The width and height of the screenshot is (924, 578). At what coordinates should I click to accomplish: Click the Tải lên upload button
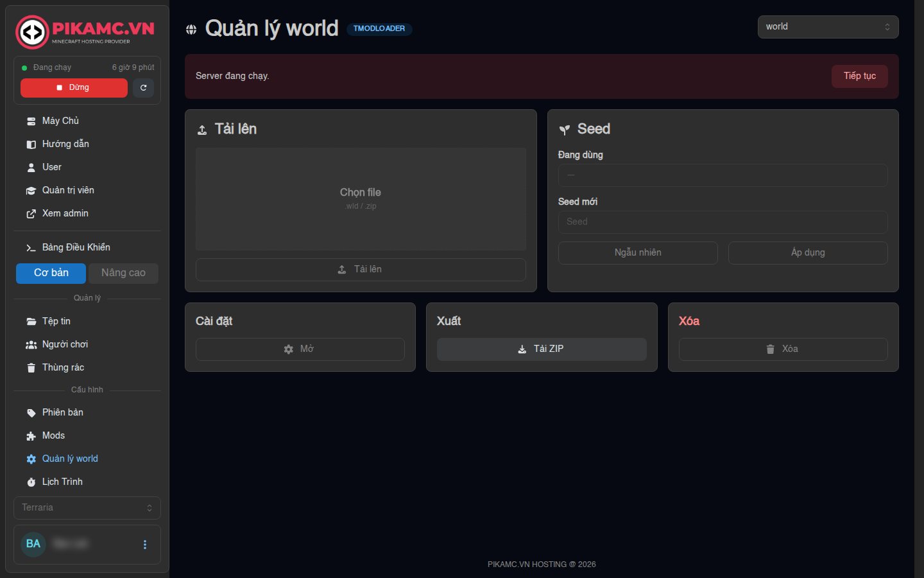pos(361,270)
